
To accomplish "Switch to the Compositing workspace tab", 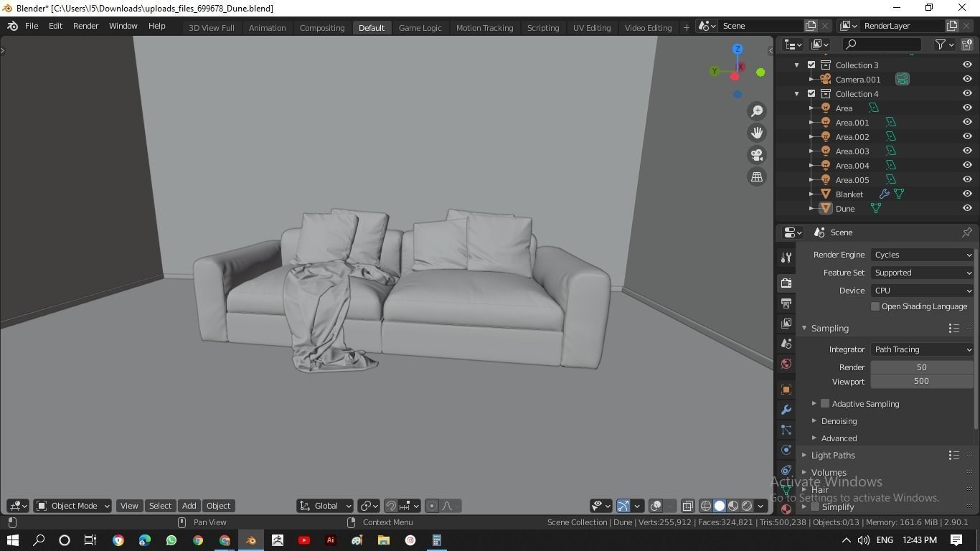I will coord(322,27).
